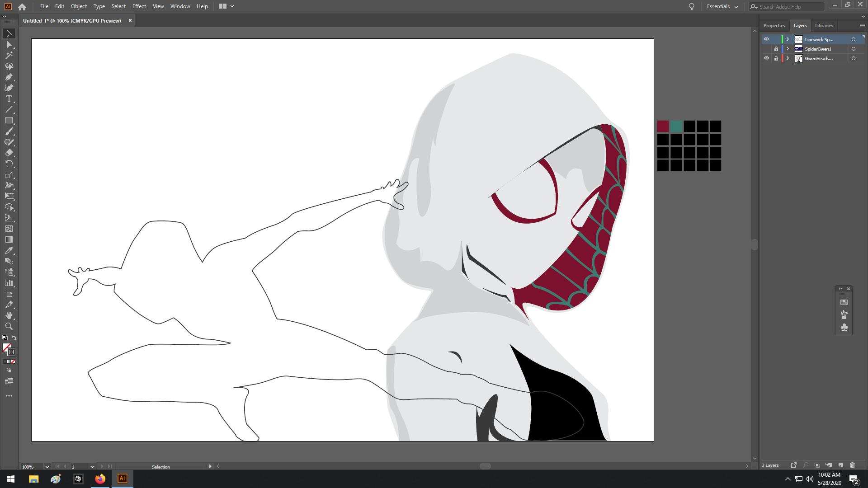Select the Direct Selection tool

[9, 45]
